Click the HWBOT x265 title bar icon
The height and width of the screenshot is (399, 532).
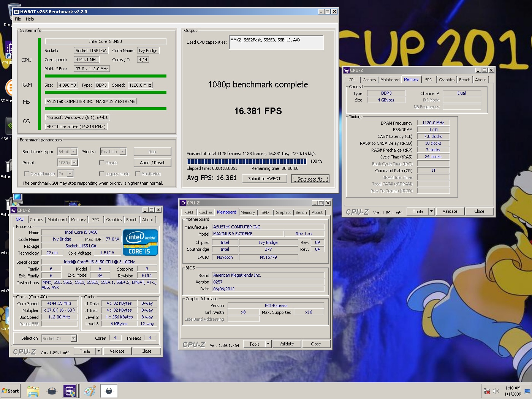point(17,12)
